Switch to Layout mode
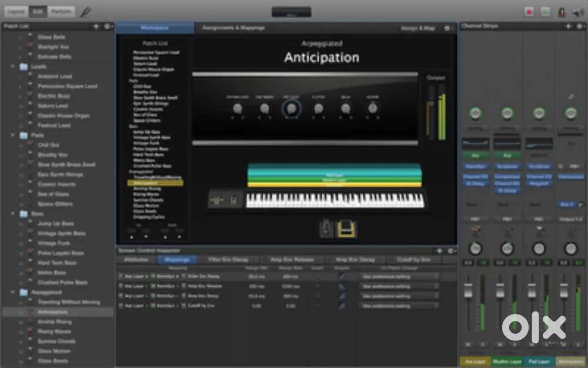The height and width of the screenshot is (368, 588). click(16, 12)
